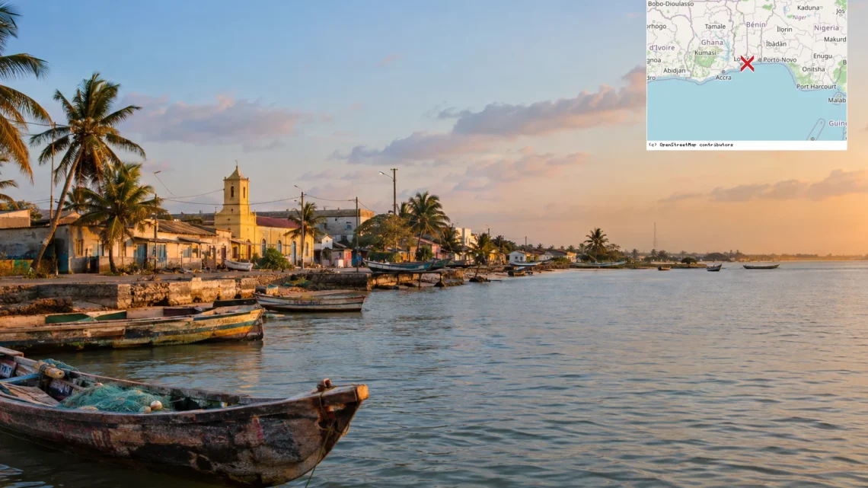Click the "(c) OpenStreetMap contributors" attribution text
This screenshot has width=868, height=488.
click(x=691, y=145)
